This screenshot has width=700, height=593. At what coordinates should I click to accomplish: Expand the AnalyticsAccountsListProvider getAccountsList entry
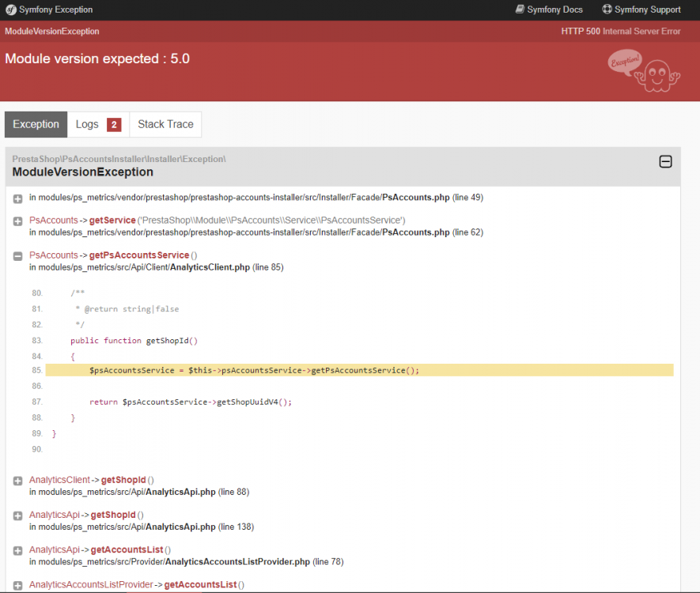[x=18, y=585]
